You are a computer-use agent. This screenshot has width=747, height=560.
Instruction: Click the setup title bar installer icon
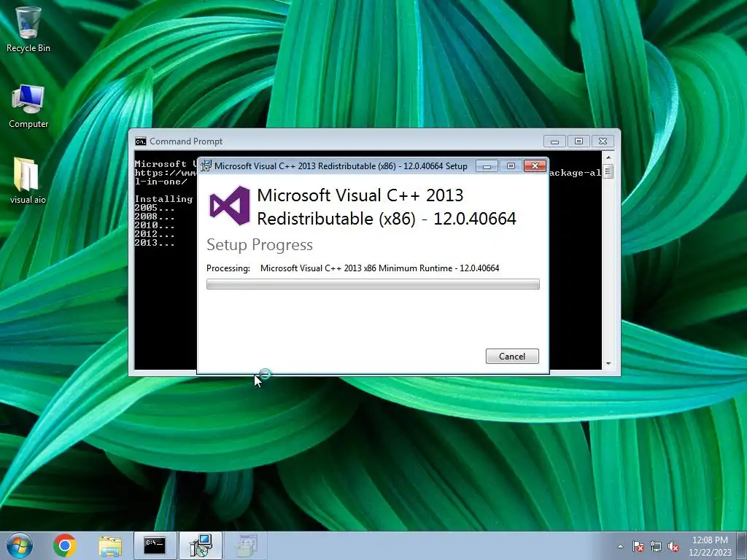(x=206, y=166)
